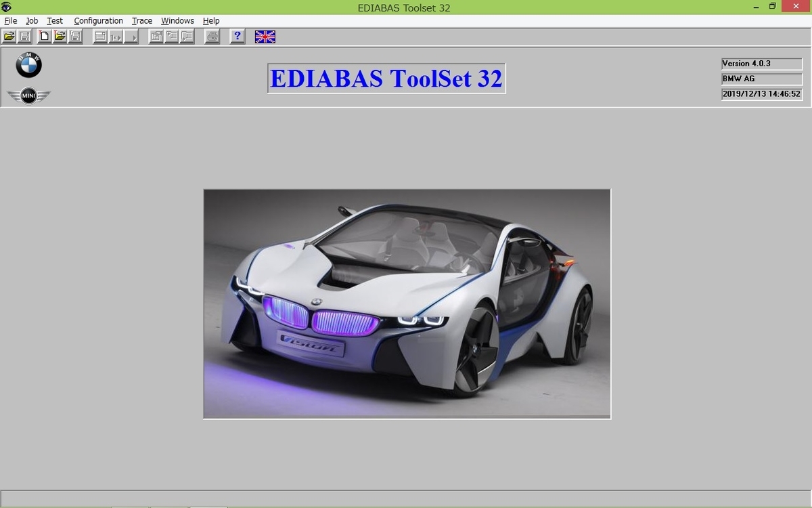Viewport: 812px width, 508px height.
Task: Click the open SGBD folder icon
Action: (9, 37)
